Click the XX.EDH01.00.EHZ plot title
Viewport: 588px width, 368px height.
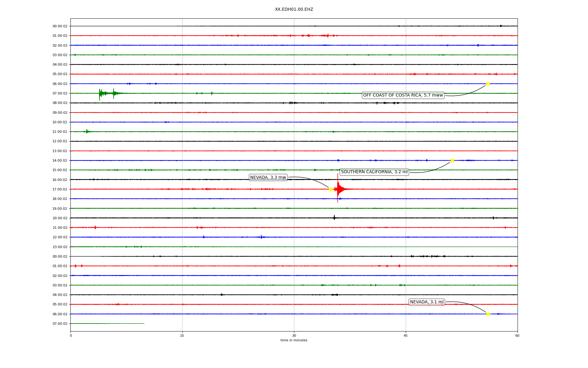click(294, 10)
